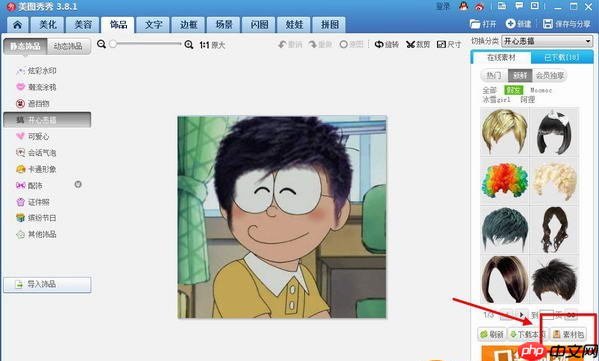
Task: Click the 尺寸 resize tool
Action: click(x=449, y=45)
